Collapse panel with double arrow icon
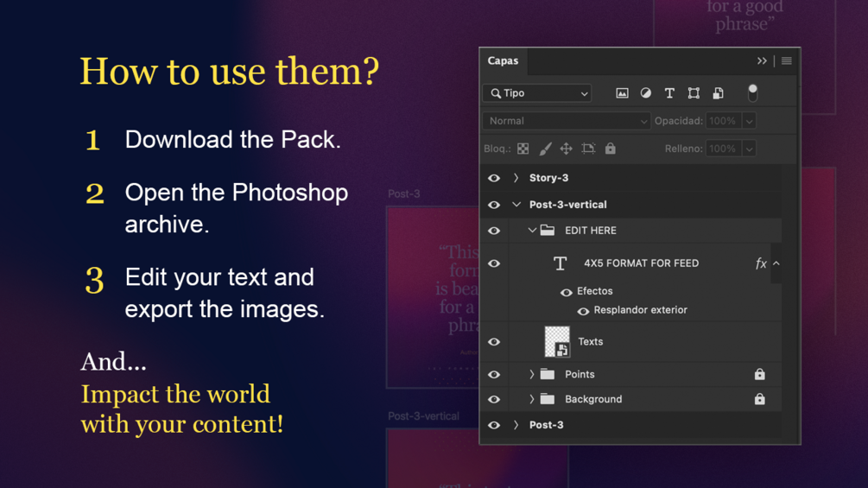Image resolution: width=868 pixels, height=488 pixels. (x=763, y=60)
